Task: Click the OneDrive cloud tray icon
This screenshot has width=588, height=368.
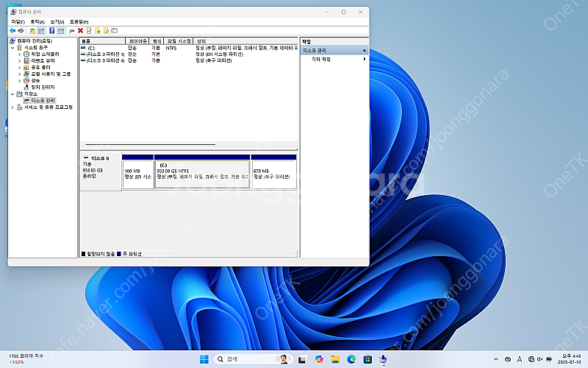Action: click(507, 359)
